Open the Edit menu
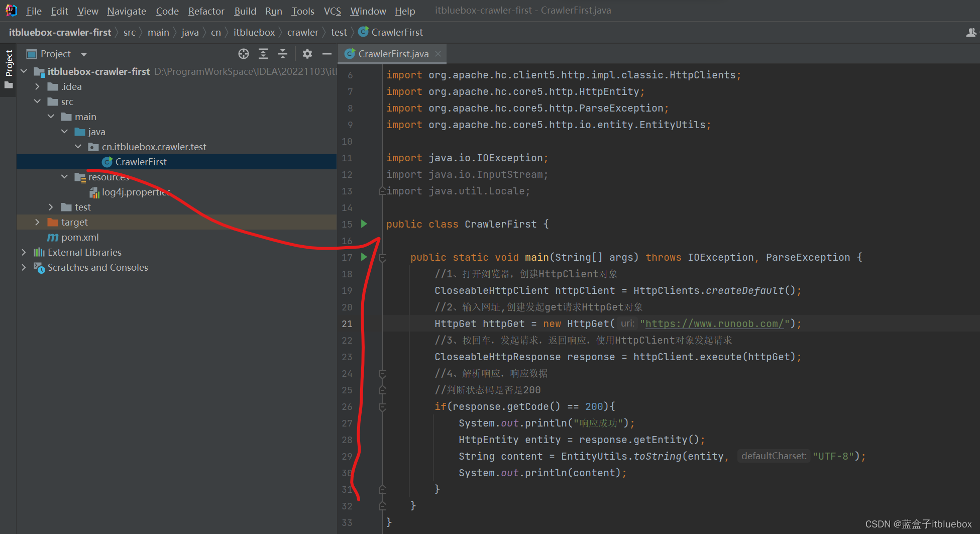Viewport: 980px width, 534px height. [59, 11]
